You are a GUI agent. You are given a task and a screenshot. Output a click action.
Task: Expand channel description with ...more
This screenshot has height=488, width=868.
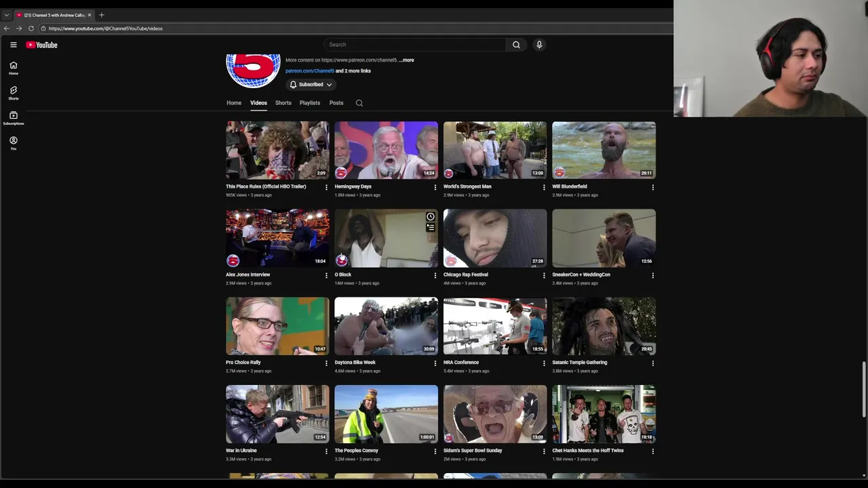point(406,60)
